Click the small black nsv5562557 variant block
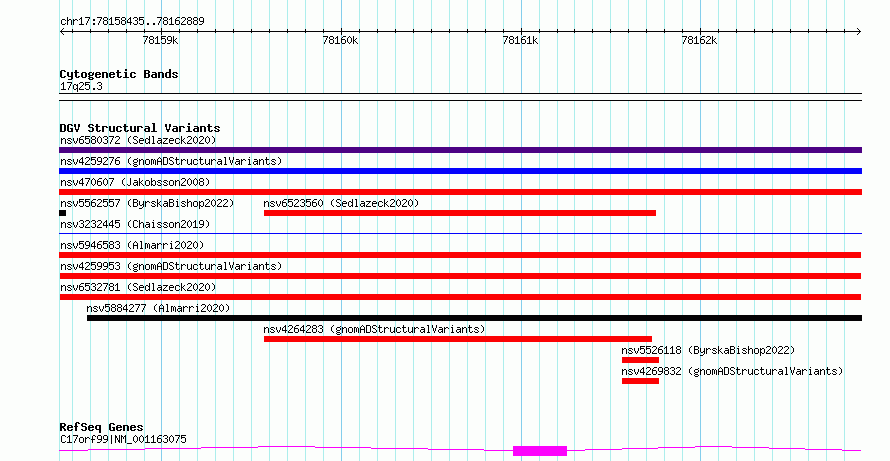890x461 pixels. (62, 213)
